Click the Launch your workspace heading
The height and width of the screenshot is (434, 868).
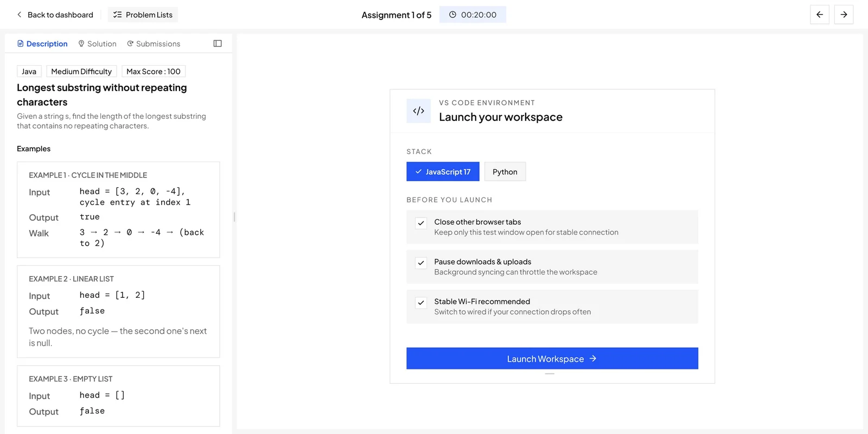(501, 117)
